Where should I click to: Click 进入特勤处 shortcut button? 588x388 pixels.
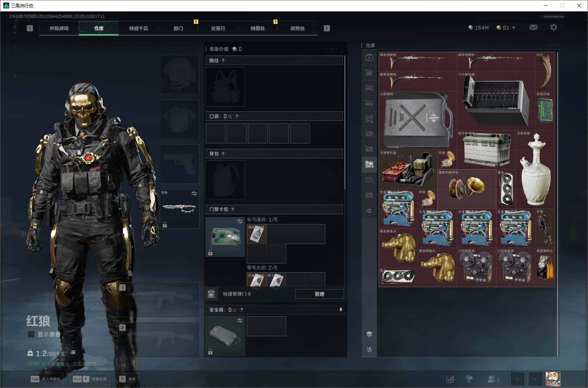(46, 379)
